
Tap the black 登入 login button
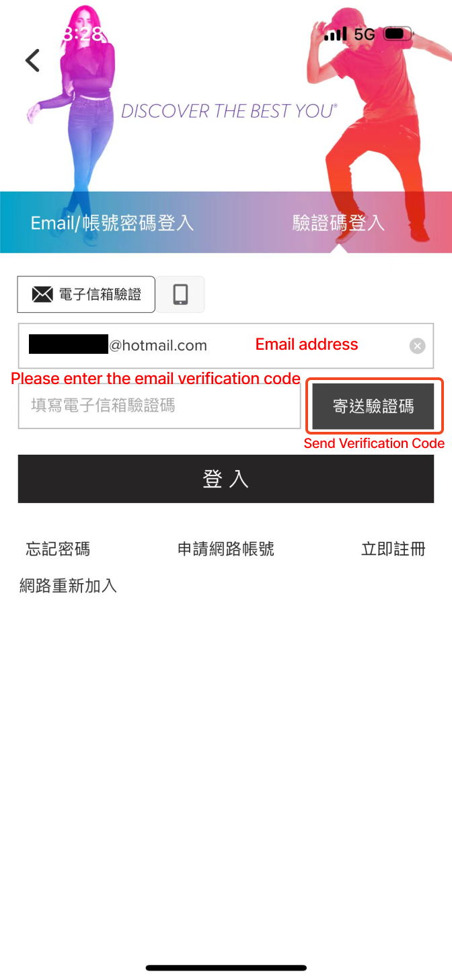coord(226,479)
